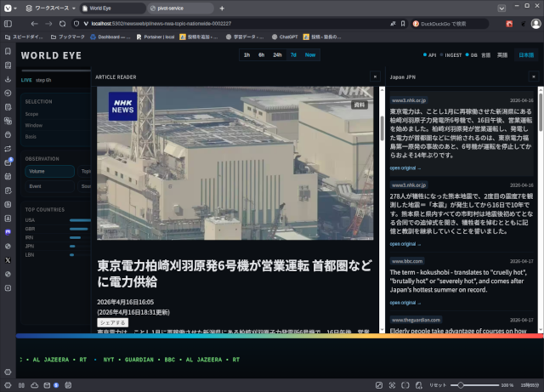Image resolution: width=544 pixels, height=392 pixels.
Task: Close the Article Reader panel
Action: [374, 77]
